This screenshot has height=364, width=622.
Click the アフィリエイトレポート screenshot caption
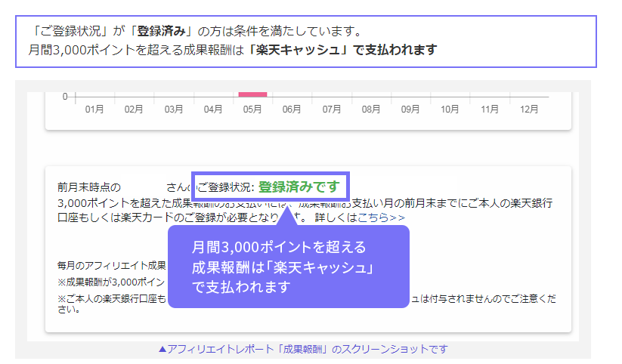[x=302, y=349]
